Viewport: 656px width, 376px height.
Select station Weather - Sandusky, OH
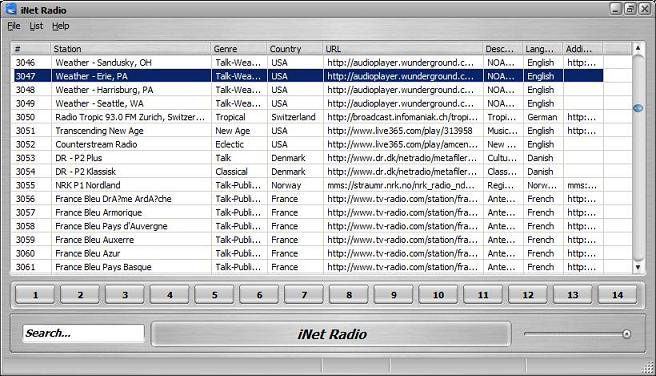[x=103, y=63]
